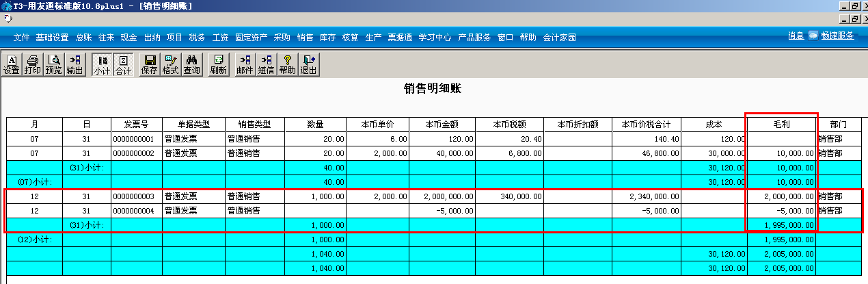Toggle the 合计 (Total) toolbar button
The image size is (868, 284).
click(x=123, y=64)
